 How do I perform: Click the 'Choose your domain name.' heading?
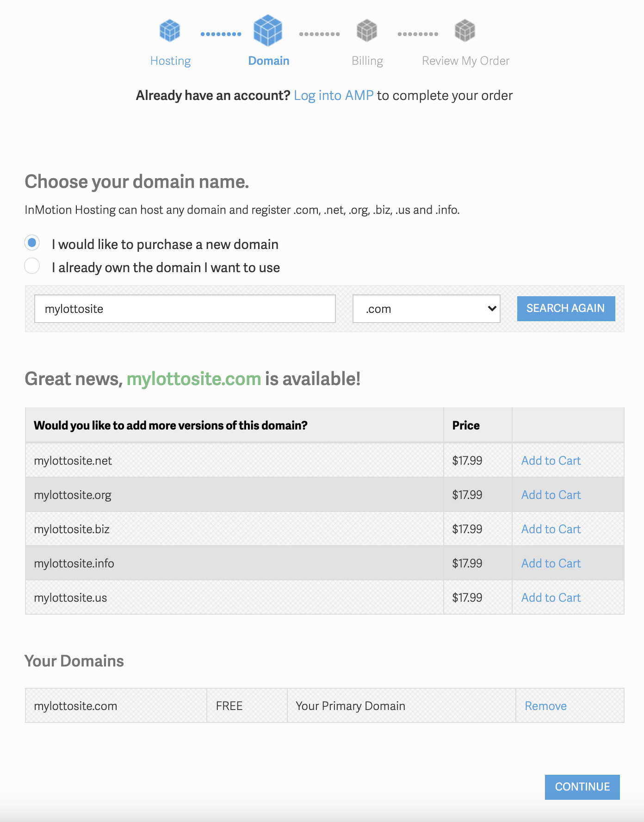coord(136,182)
